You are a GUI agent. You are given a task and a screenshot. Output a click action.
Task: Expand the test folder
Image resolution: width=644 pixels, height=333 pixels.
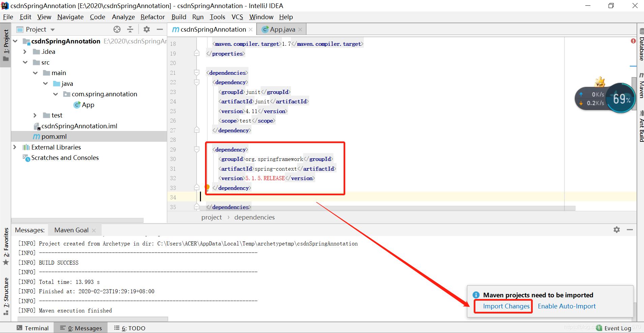pyautogui.click(x=35, y=115)
